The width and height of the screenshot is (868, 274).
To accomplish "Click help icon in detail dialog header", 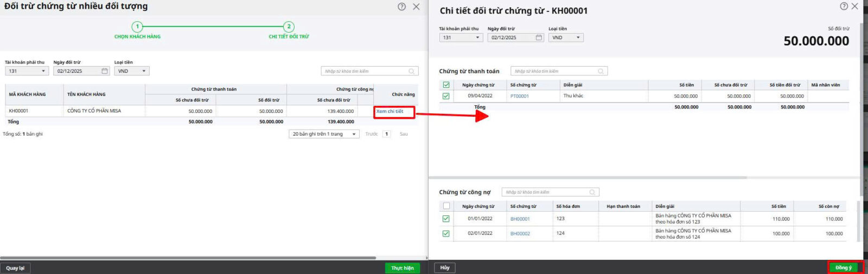I will [x=844, y=7].
